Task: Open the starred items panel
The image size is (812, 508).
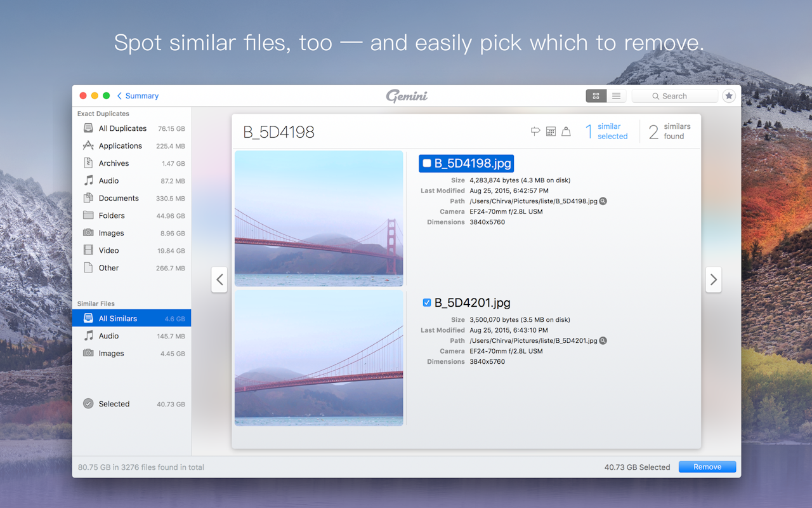Action: click(x=728, y=95)
